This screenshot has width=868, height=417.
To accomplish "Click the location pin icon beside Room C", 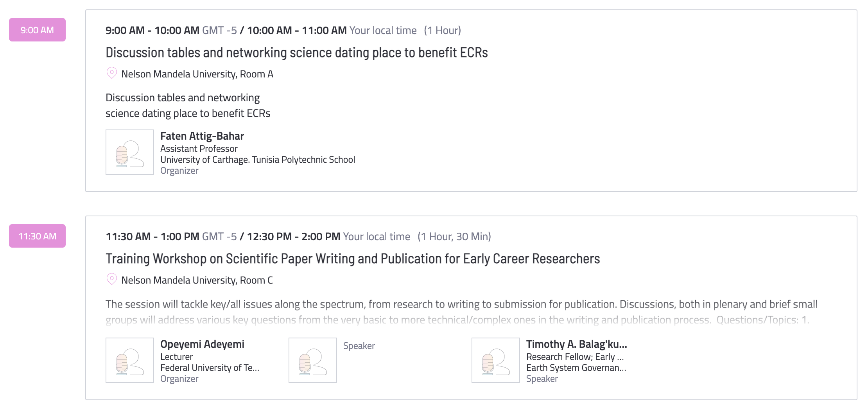I will [111, 279].
